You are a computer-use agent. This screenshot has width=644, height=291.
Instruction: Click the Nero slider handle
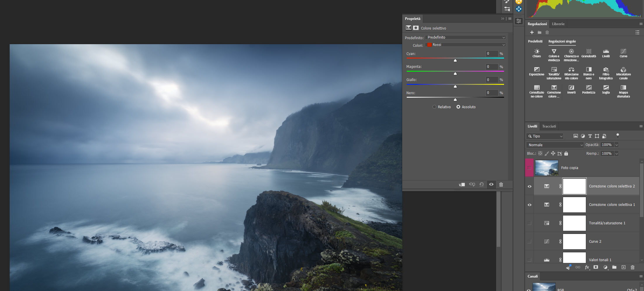pyautogui.click(x=455, y=100)
